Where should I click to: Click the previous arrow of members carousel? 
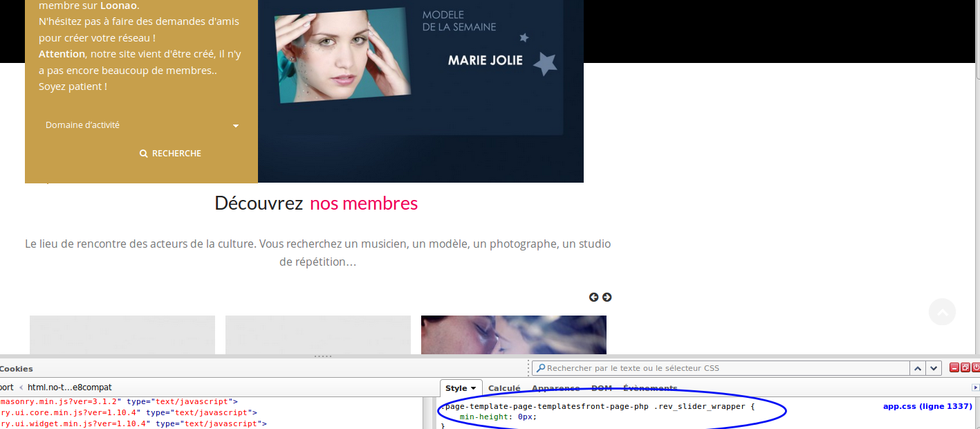coord(593,298)
